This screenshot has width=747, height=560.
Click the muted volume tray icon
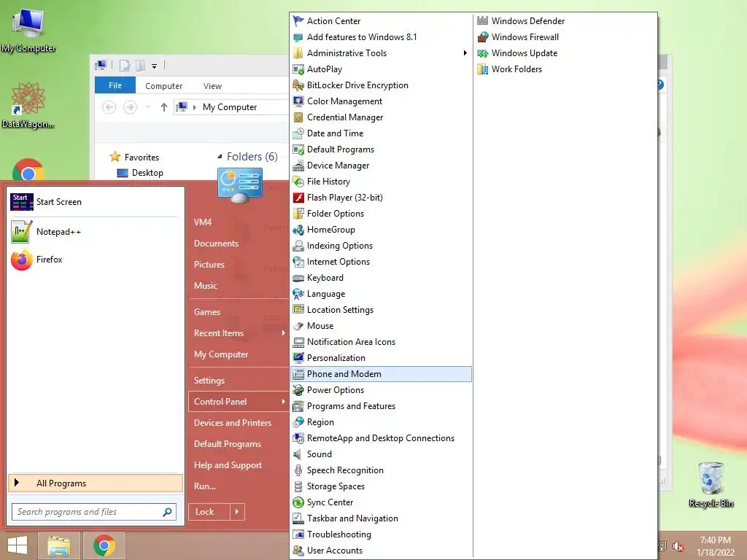[678, 545]
